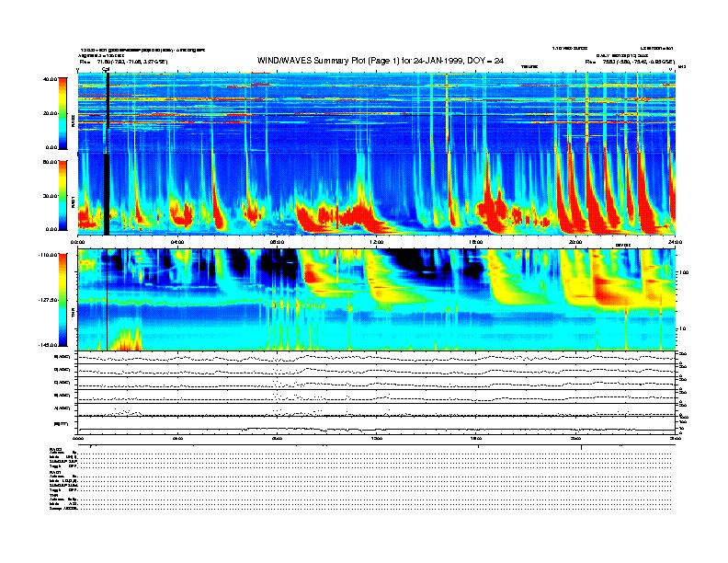Click the WIND/WAVES Summary Plot title
Image resolution: width=728 pixels, height=563 pixels.
[x=381, y=61]
